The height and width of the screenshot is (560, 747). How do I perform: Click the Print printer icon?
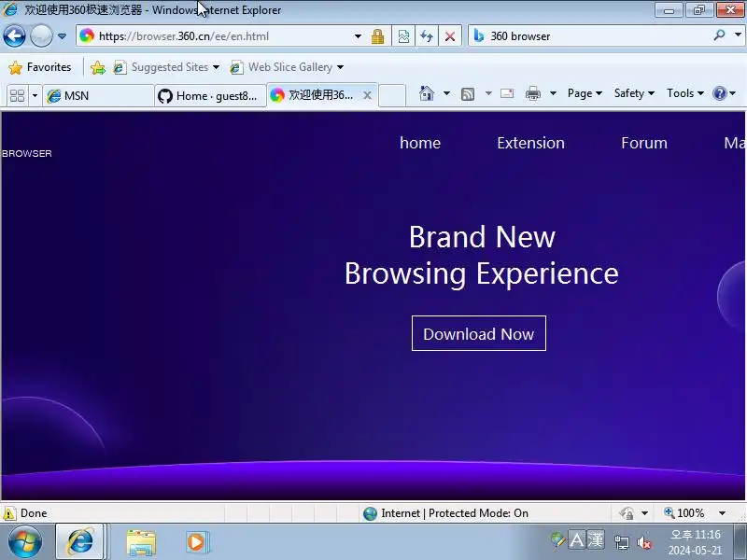point(533,93)
